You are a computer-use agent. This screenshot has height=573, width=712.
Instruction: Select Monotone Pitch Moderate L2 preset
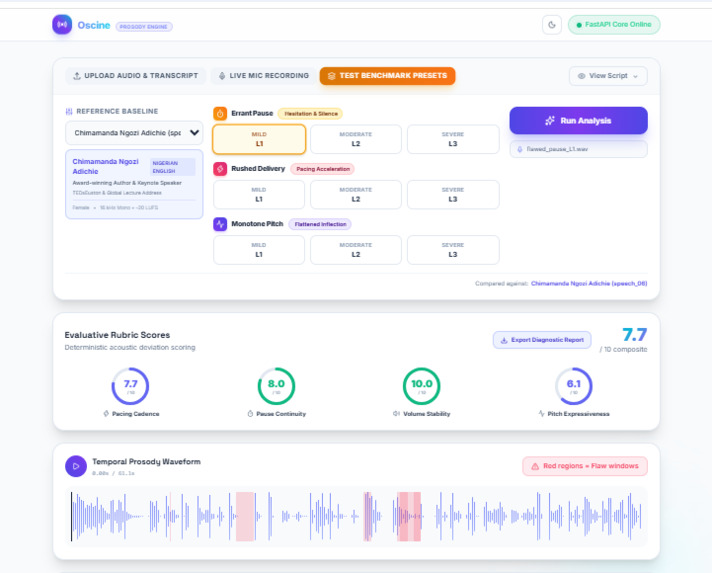[x=356, y=250]
